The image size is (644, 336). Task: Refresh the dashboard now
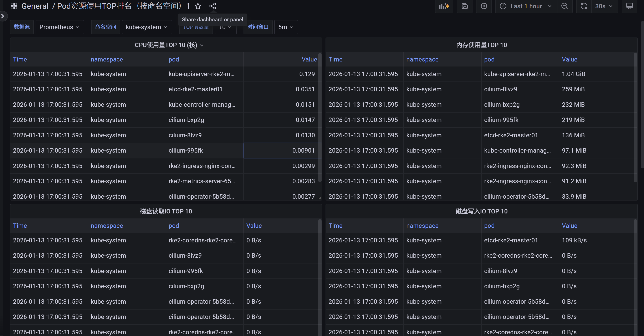pos(584,6)
